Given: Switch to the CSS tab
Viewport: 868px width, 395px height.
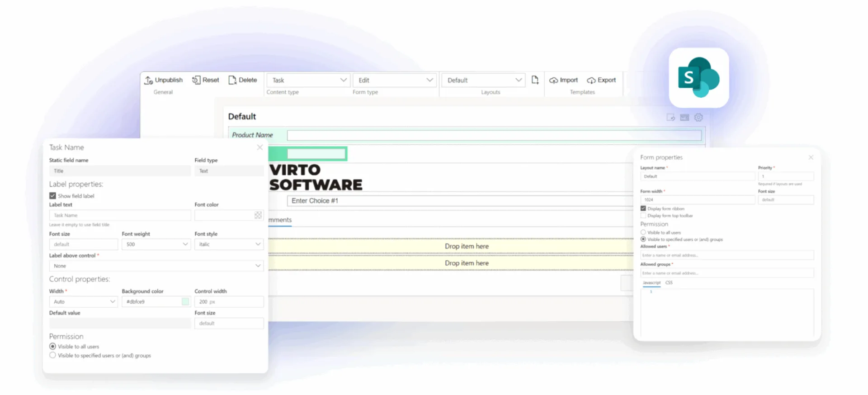Looking at the screenshot, I should [x=669, y=283].
